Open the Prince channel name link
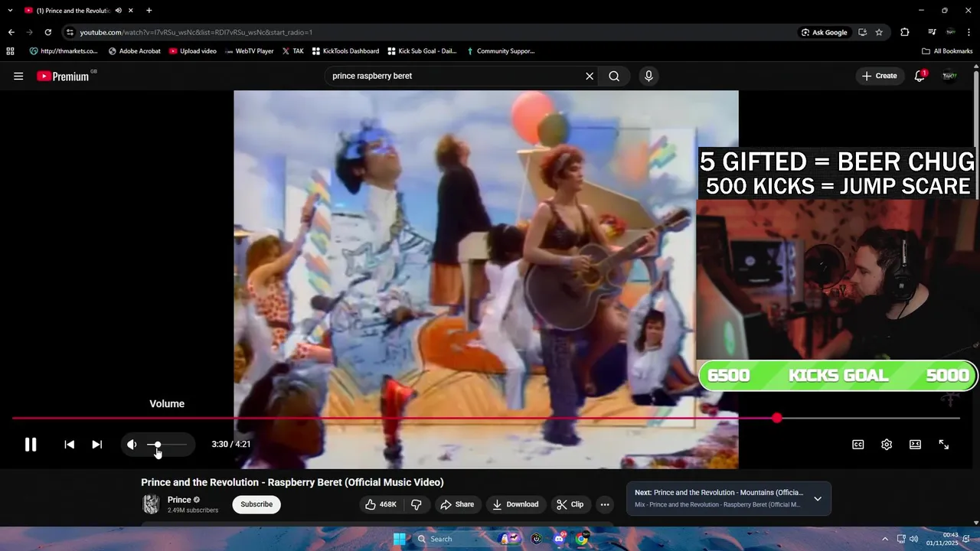Viewport: 980px width, 551px height. point(179,500)
